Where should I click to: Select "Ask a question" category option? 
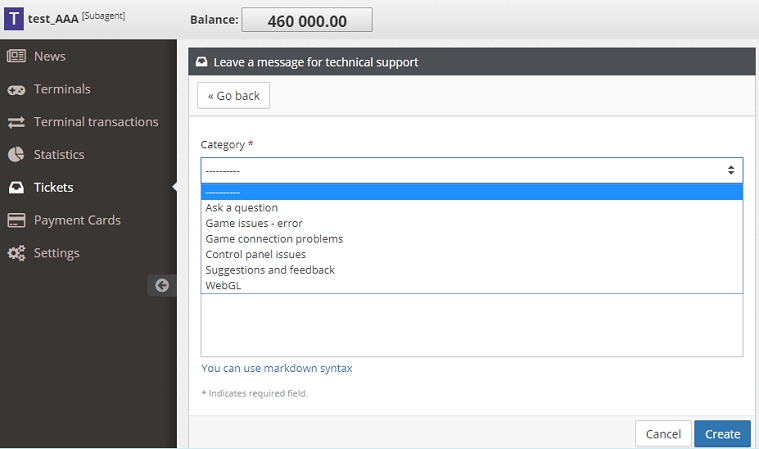point(242,208)
